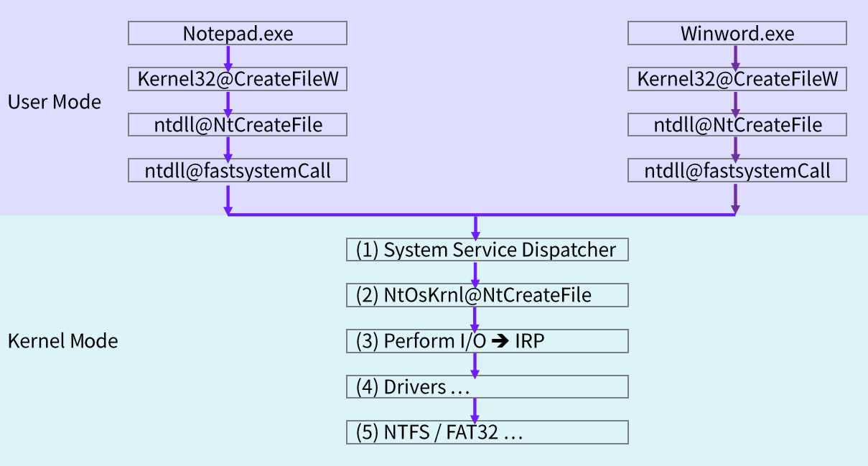Click Kernel32@CreateFileW under Notepad.exe
868x466 pixels.
[238, 80]
